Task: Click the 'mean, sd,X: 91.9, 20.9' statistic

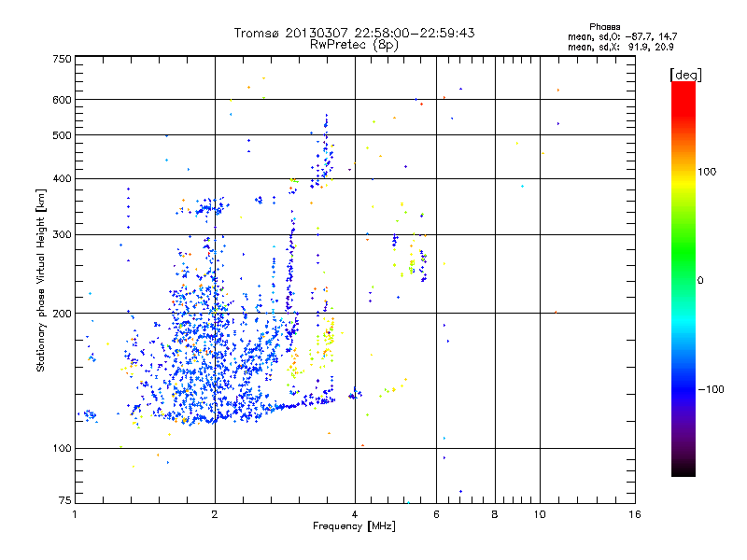Action: (620, 47)
